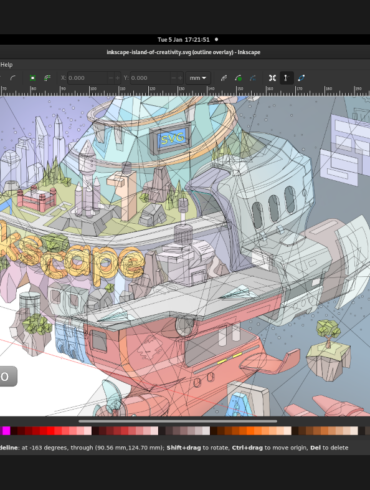Select the floating tree island at right
The height and width of the screenshot is (490, 370).
[x=328, y=350]
